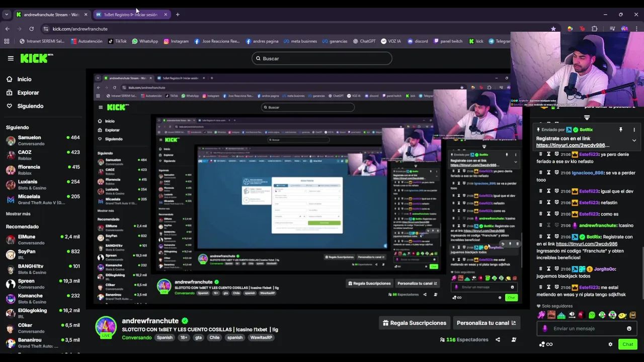
Task: Click Personaliza tu canal button
Action: [x=486, y=323]
